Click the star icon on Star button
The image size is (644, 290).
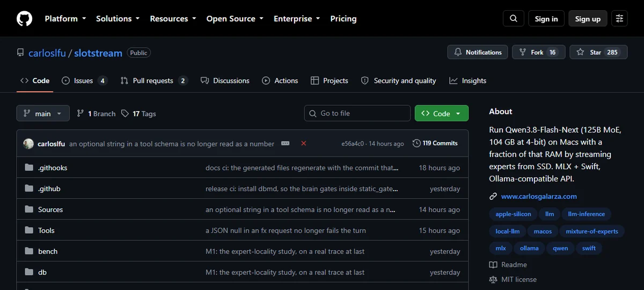580,52
